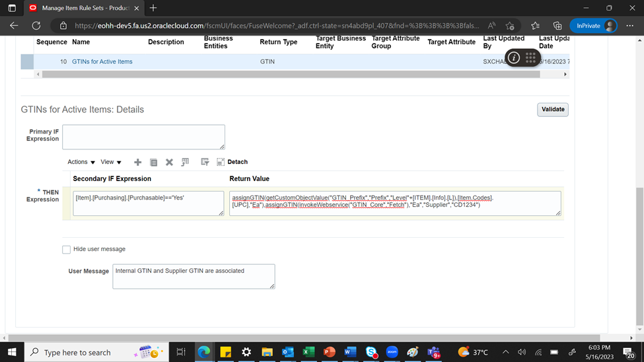
Task: Open the GTINs for Active Items link
Action: click(102, 61)
